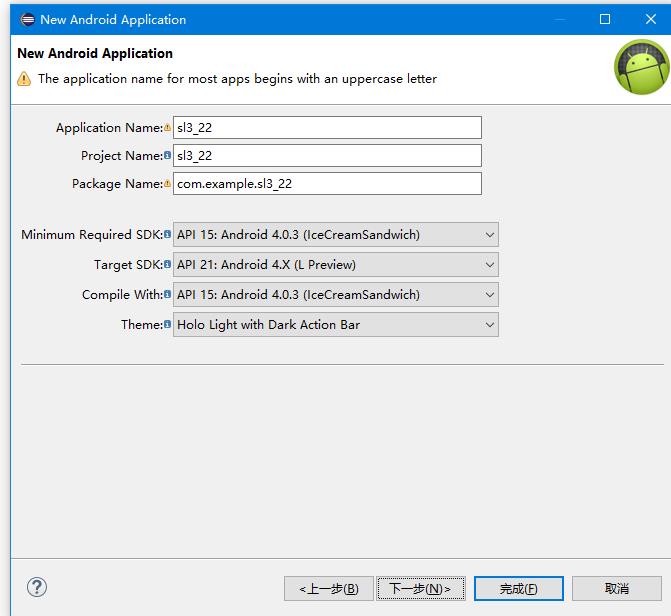Click the 'Target SDK:' label
Screen dimensions: 671x616
128,265
